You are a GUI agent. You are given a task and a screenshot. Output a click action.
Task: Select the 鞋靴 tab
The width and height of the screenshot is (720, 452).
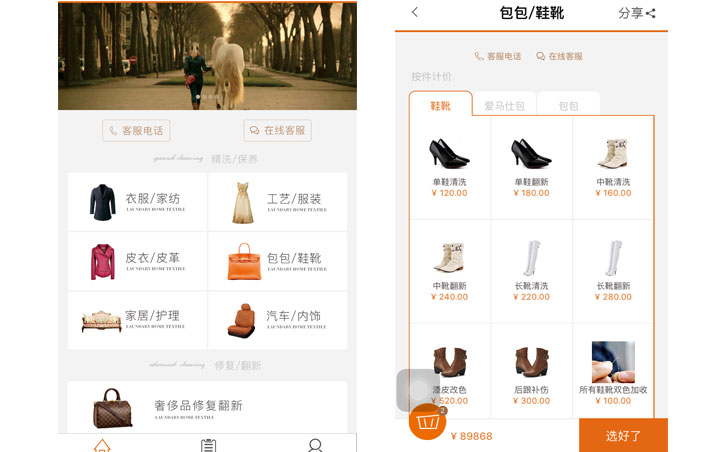point(440,105)
